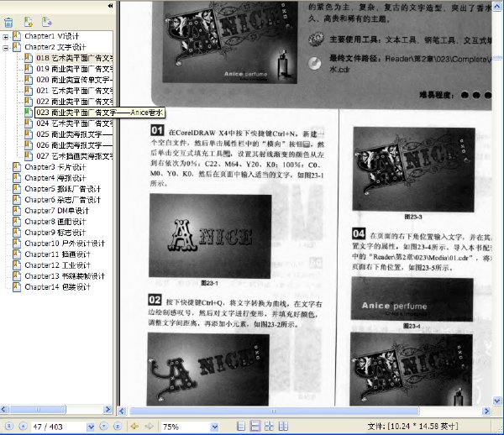Select Chapter12 工业设计 bookmark

(x=57, y=265)
